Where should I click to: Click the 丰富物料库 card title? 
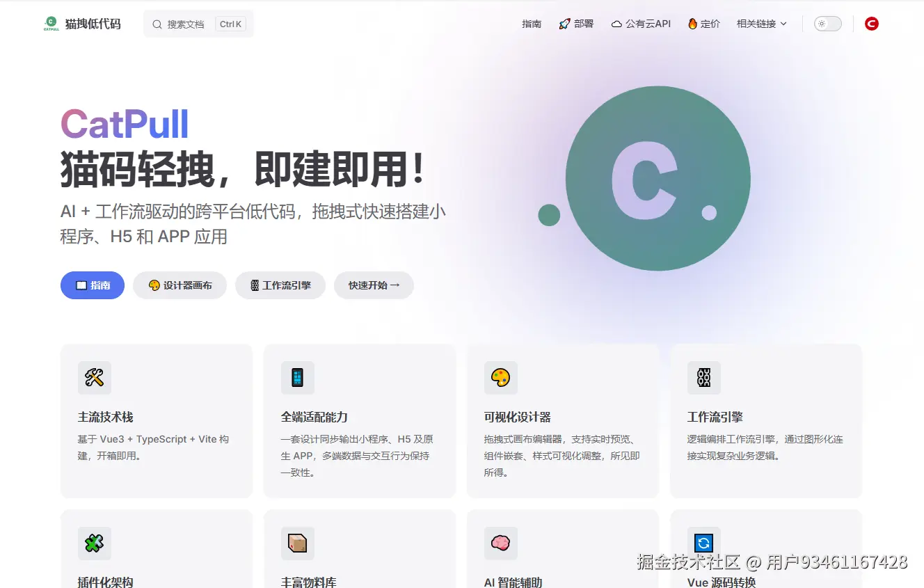(x=309, y=582)
